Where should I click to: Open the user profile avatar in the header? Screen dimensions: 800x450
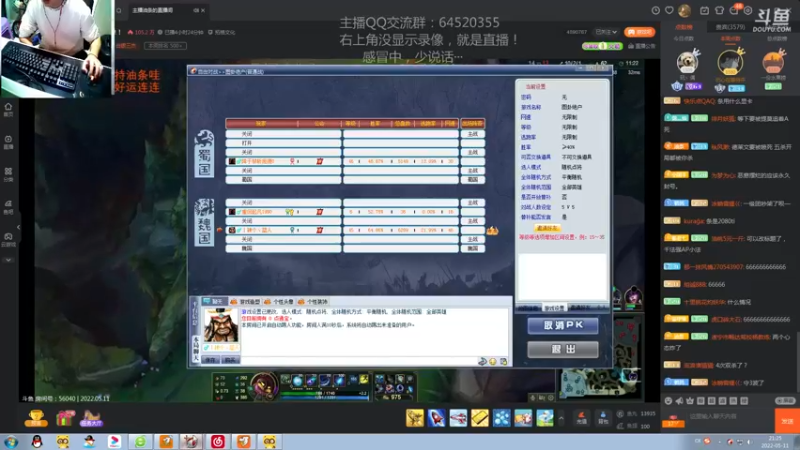point(685,10)
